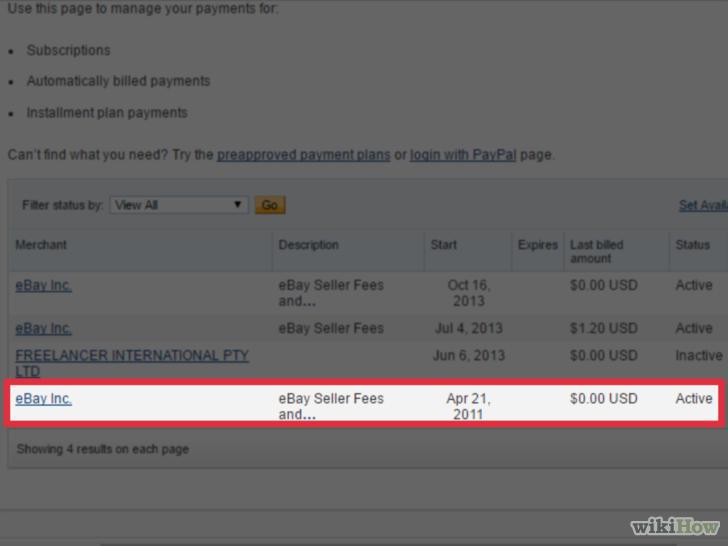This screenshot has height=546, width=728.
Task: Open FREELANCER INTERNATIONAL PTY LTD merchant link
Action: click(132, 363)
